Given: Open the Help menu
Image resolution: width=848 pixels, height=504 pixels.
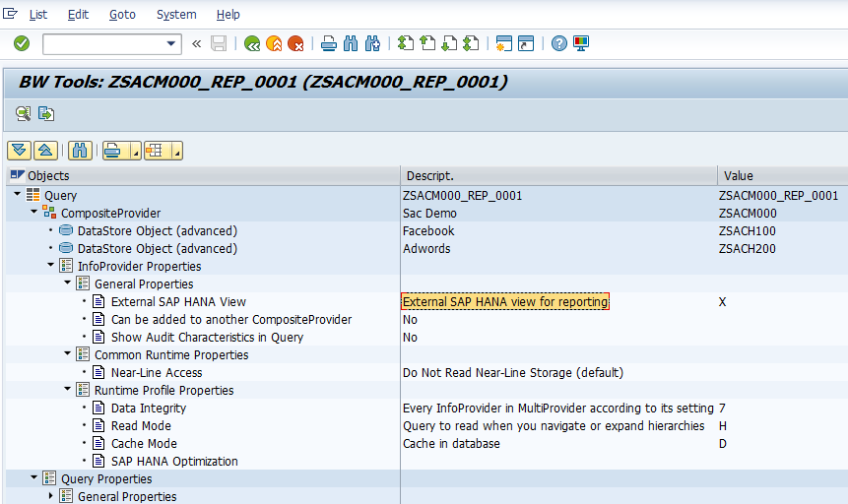Looking at the screenshot, I should [228, 15].
